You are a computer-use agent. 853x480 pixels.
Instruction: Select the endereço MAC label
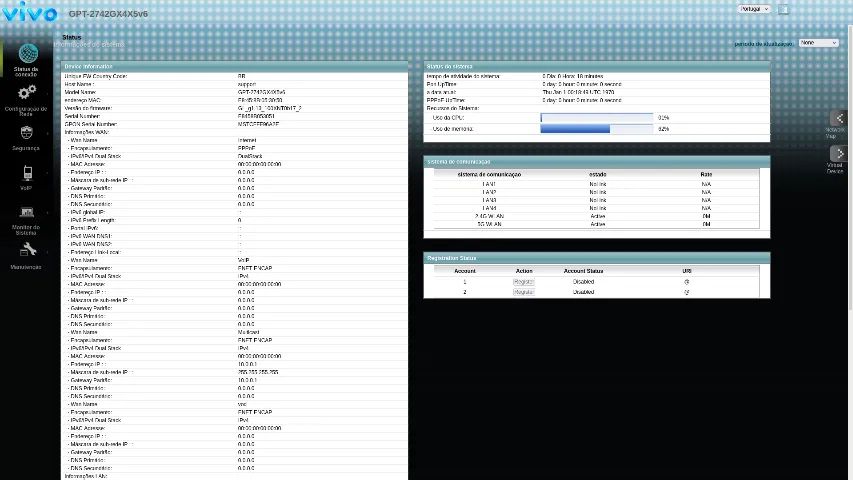[82, 100]
